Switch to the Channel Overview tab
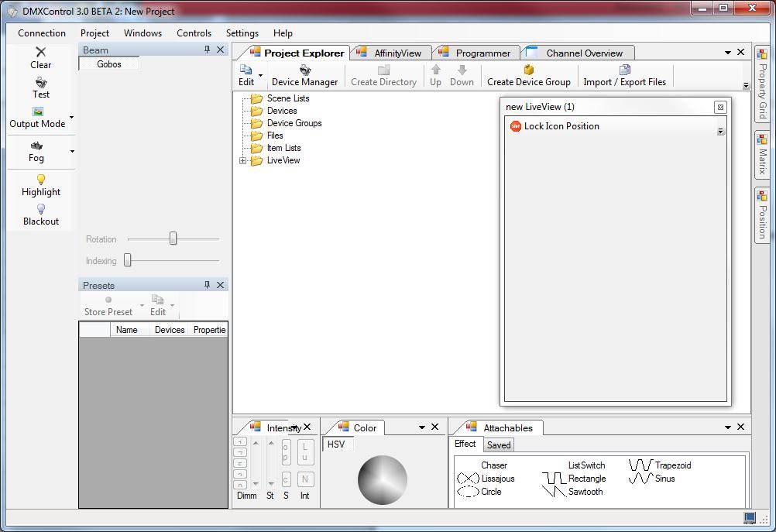The image size is (776, 532). pyautogui.click(x=583, y=53)
